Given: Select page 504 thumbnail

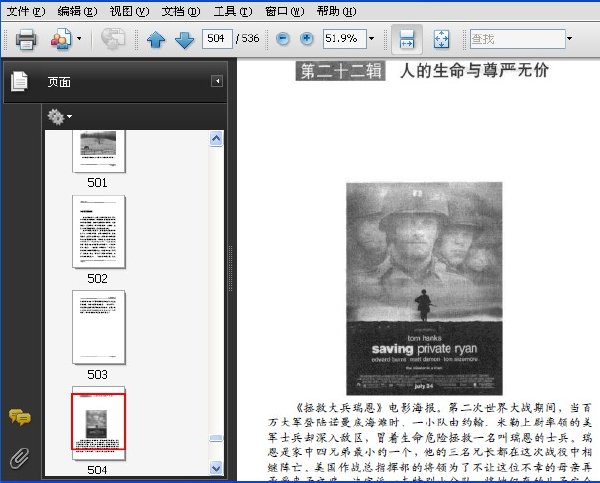Looking at the screenshot, I should click(x=99, y=423).
